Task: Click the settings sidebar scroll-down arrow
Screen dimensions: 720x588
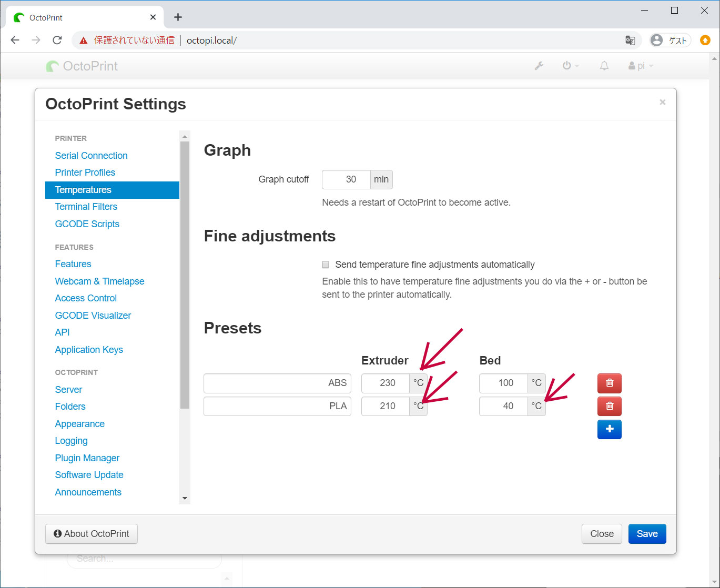Action: click(185, 499)
